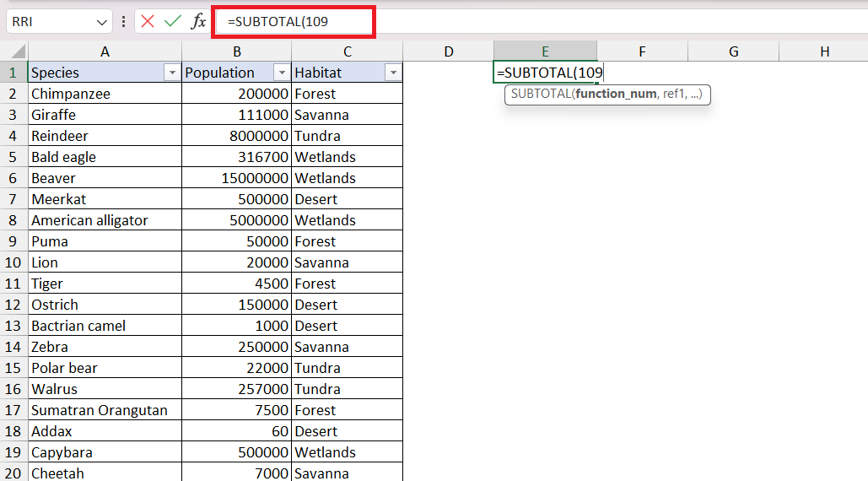Select column C header
This screenshot has height=481, width=868.
click(347, 51)
